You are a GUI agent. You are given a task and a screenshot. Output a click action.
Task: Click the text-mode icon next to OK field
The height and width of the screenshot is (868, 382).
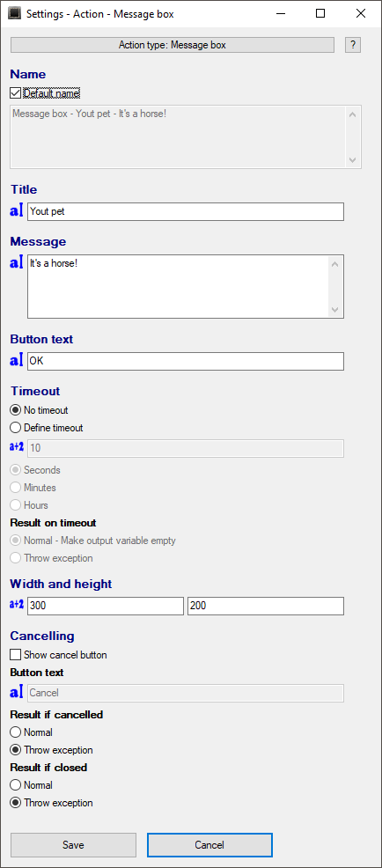pos(17,361)
